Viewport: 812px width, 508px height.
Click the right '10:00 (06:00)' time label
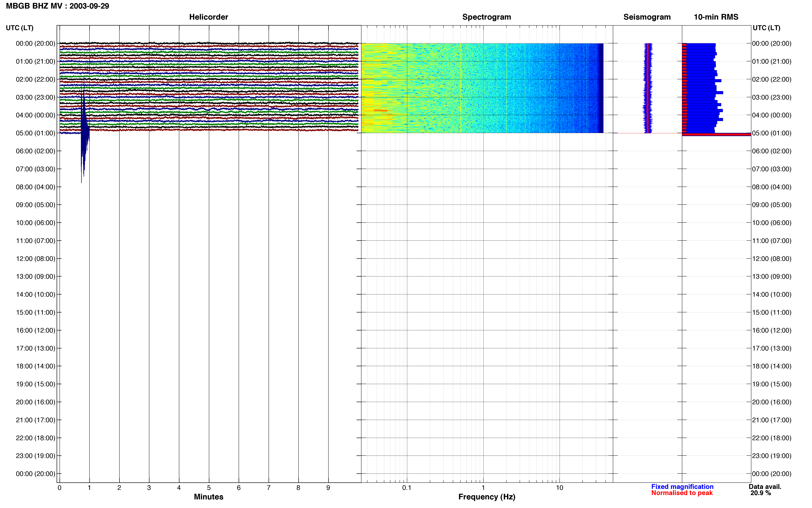(x=772, y=223)
